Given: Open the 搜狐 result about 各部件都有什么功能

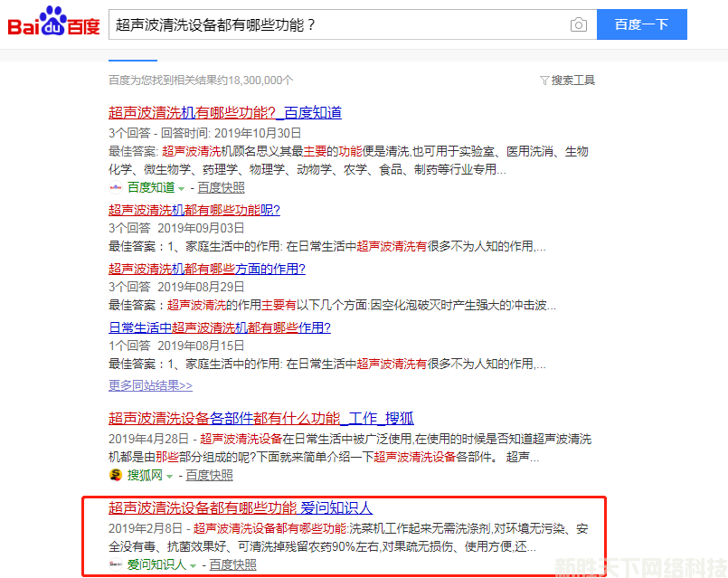Looking at the screenshot, I should (260, 418).
